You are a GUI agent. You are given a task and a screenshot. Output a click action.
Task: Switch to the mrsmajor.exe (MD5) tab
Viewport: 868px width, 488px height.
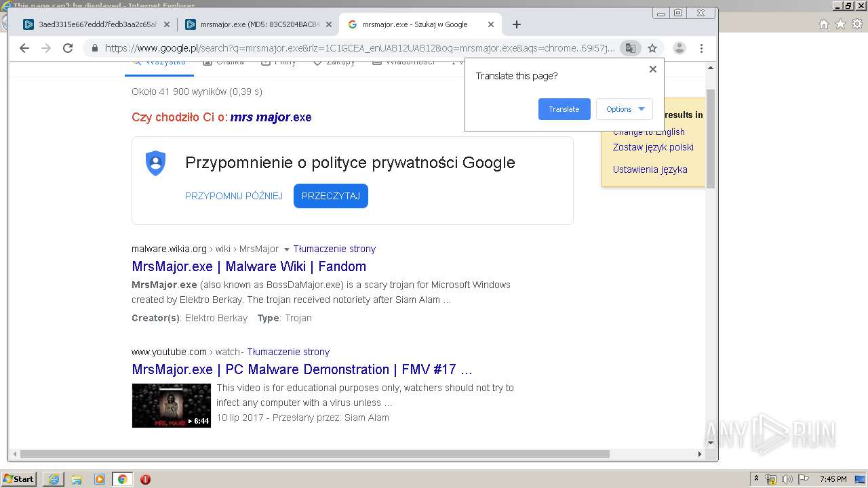click(260, 24)
